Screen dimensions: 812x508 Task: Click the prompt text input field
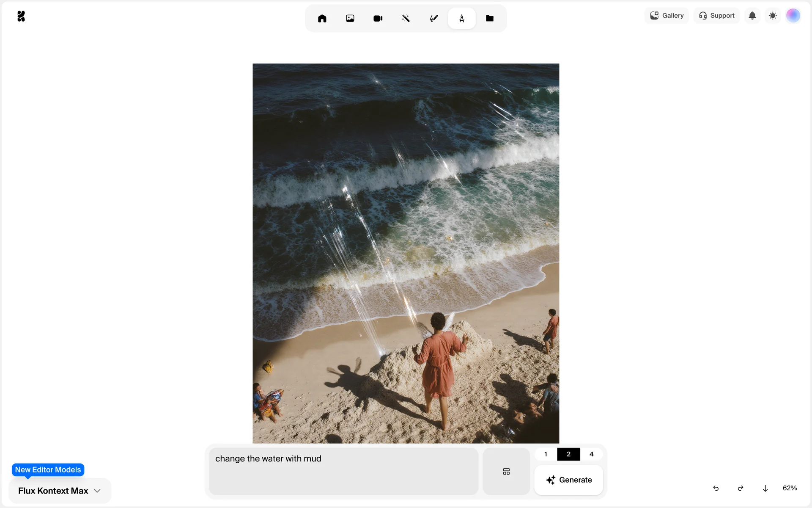tap(343, 471)
